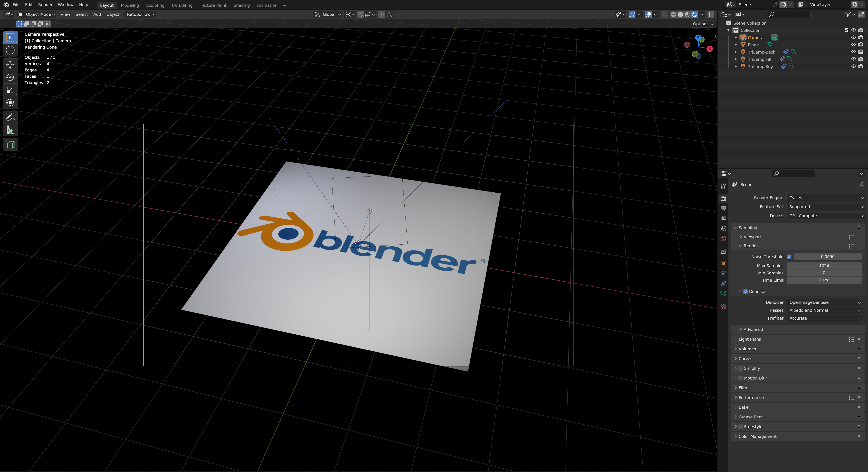This screenshot has width=868, height=472.
Task: Activate the Move tool
Action: (10, 64)
